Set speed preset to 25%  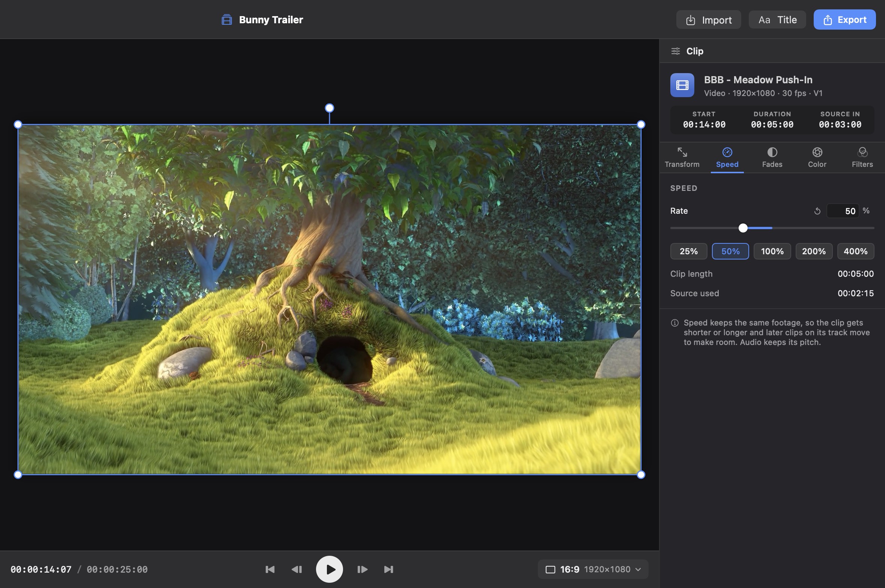point(689,251)
